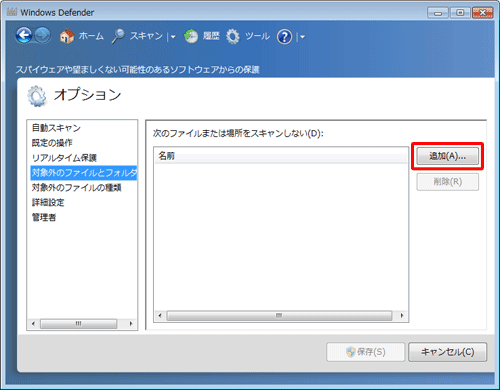Expand the スキャン dropdown arrow
Viewport: 500px width, 390px height.
pyautogui.click(x=173, y=37)
